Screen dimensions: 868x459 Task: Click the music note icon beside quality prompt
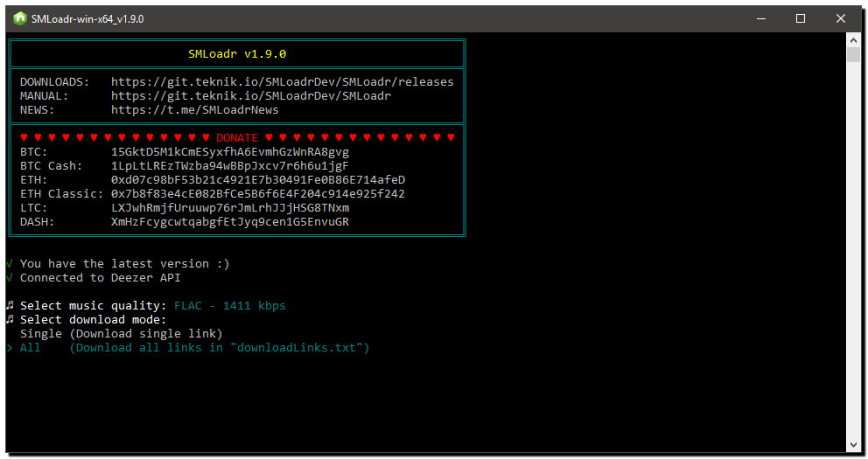10,305
